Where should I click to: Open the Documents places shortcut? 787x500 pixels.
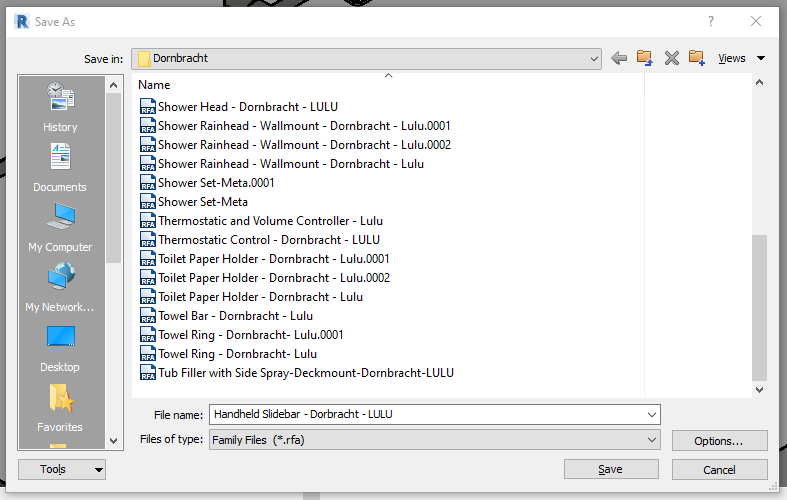click(60, 168)
